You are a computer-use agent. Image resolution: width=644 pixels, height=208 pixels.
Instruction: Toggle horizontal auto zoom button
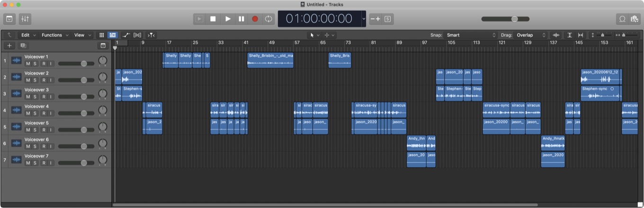(x=581, y=35)
